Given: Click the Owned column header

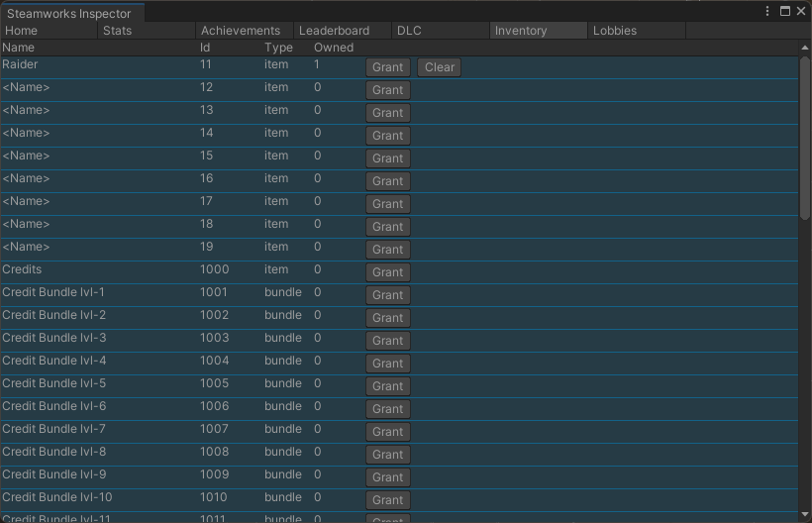Looking at the screenshot, I should click(x=334, y=48).
